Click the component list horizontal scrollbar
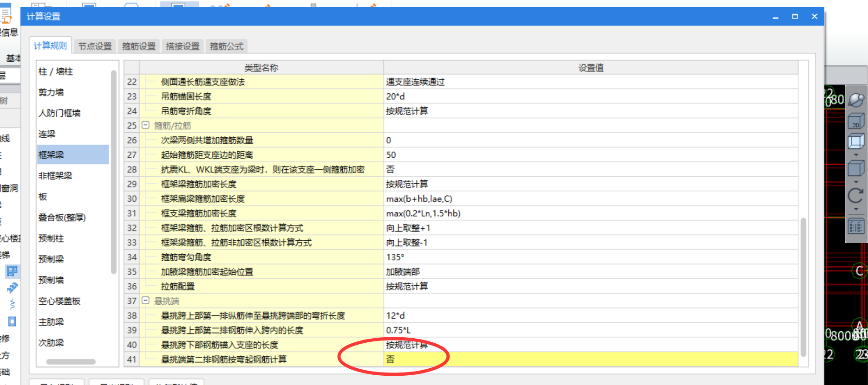This screenshot has width=868, height=385. point(71,362)
